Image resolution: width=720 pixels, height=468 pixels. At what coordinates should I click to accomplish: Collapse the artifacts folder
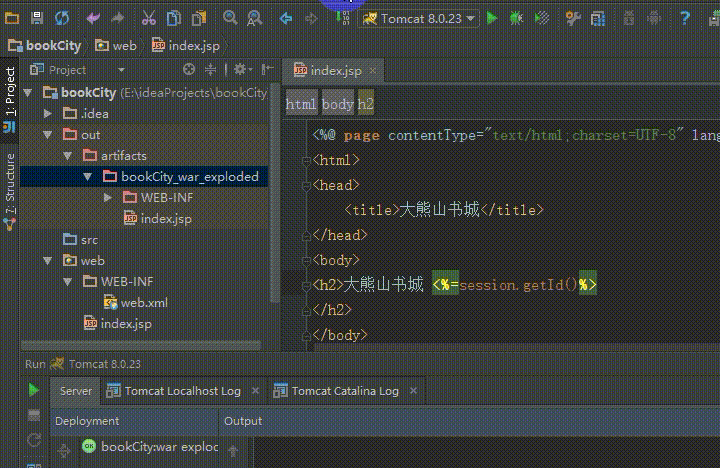point(68,156)
